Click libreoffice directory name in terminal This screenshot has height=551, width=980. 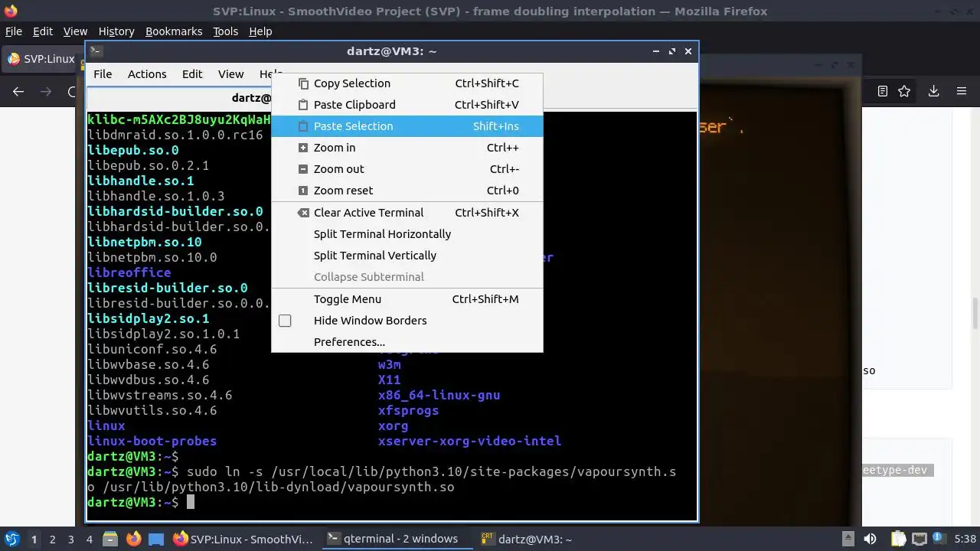129,272
